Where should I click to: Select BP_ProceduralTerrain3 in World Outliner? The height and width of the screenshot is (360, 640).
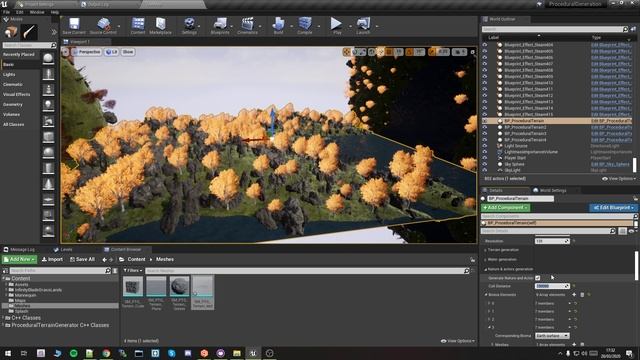(525, 133)
